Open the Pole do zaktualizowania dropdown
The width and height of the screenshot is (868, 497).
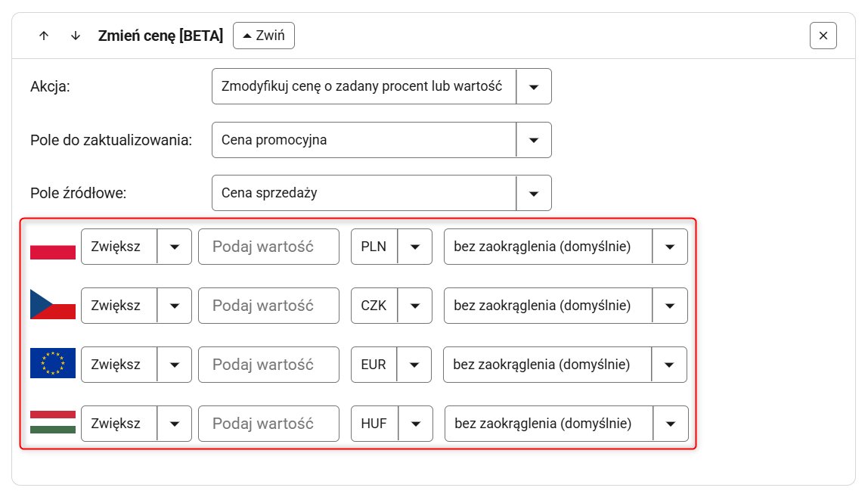[x=381, y=140]
